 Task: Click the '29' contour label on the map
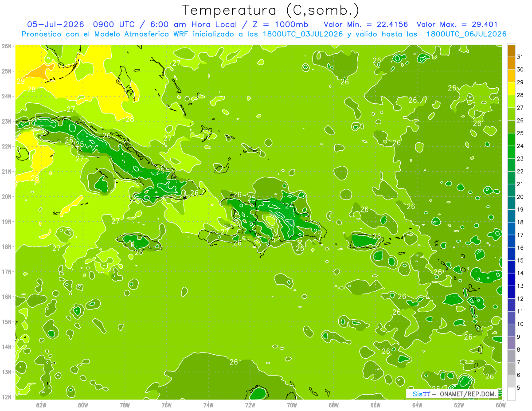[21, 82]
